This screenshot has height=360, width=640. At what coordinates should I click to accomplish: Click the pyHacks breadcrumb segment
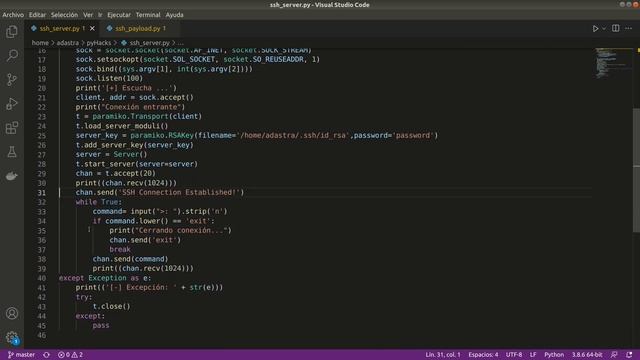coord(98,42)
